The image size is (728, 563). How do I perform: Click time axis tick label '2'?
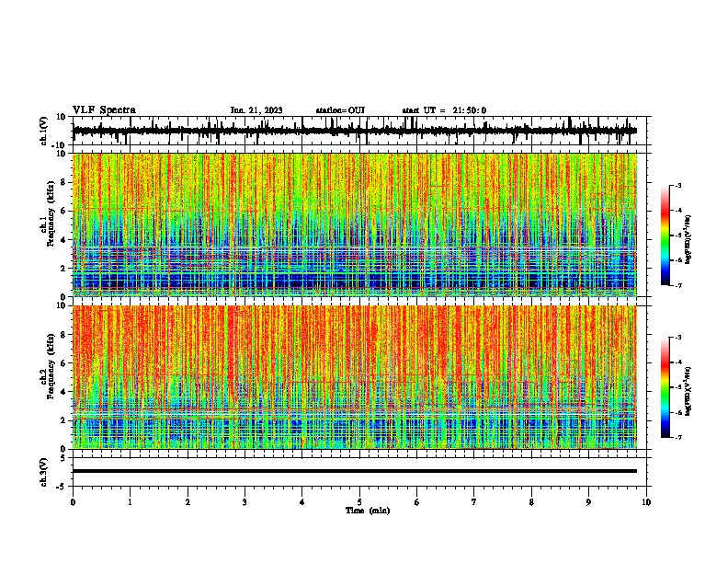click(188, 502)
